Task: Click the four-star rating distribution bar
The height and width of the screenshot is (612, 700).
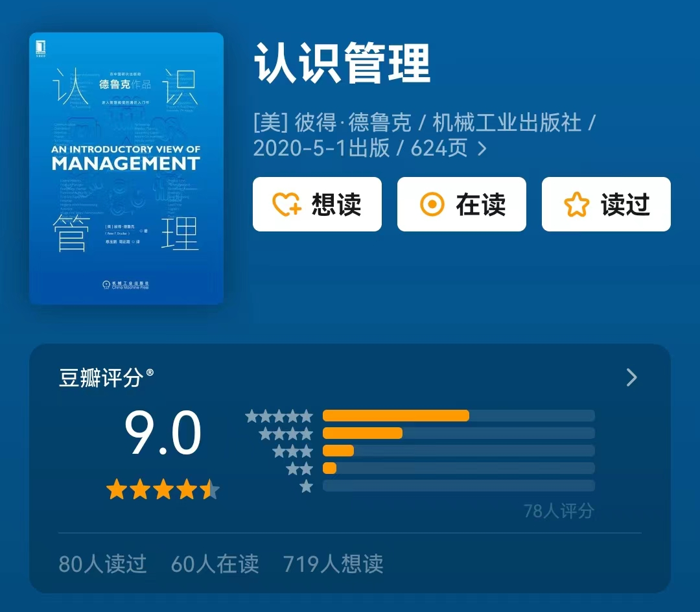Action: tap(459, 433)
